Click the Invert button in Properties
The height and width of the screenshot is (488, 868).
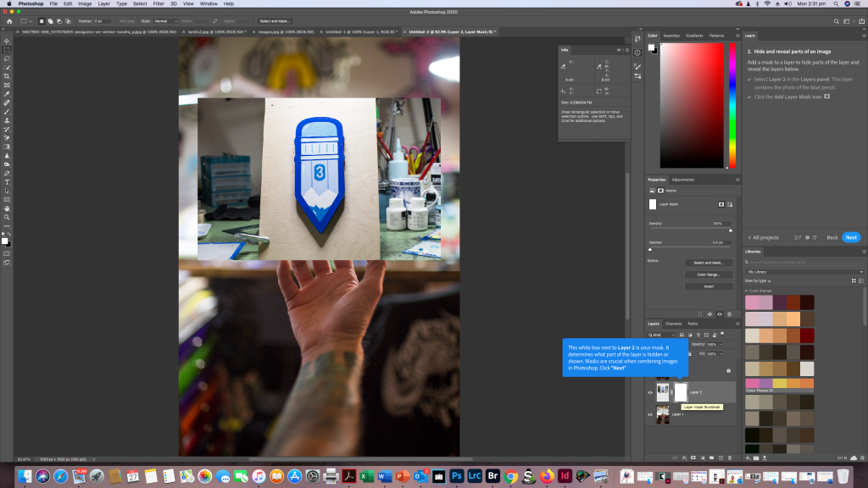[x=709, y=286]
